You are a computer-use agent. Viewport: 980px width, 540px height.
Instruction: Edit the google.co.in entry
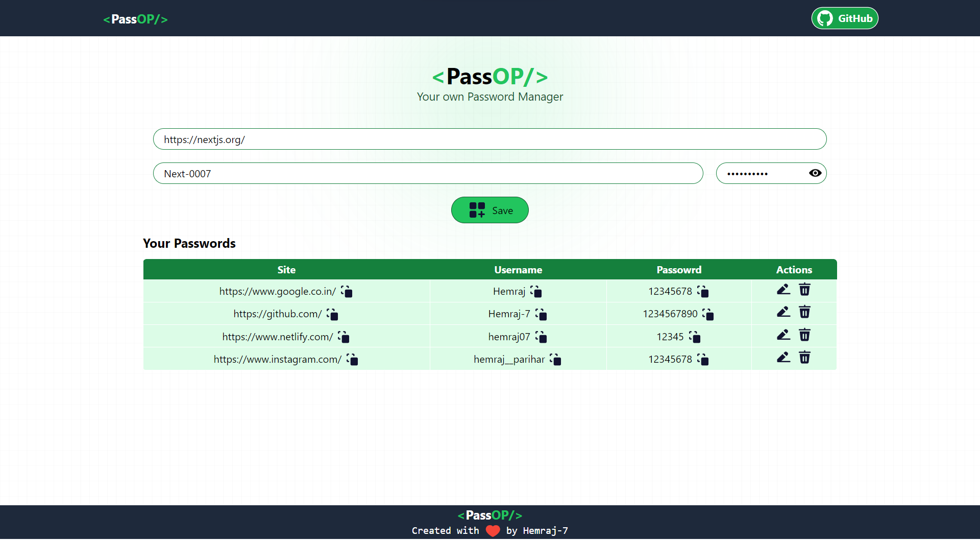tap(783, 290)
